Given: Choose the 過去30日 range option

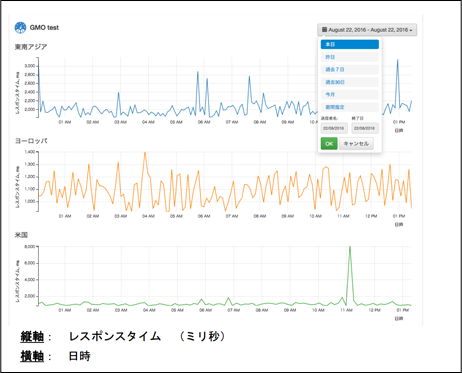Looking at the screenshot, I should click(350, 82).
